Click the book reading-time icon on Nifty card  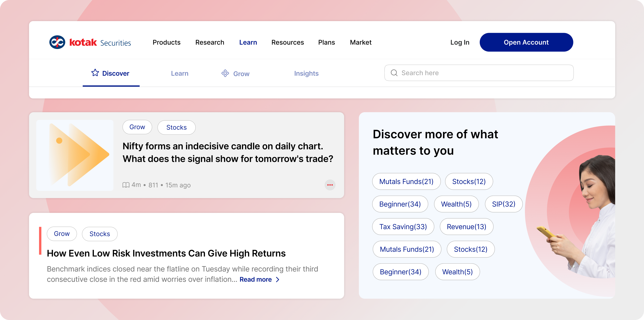[126, 185]
